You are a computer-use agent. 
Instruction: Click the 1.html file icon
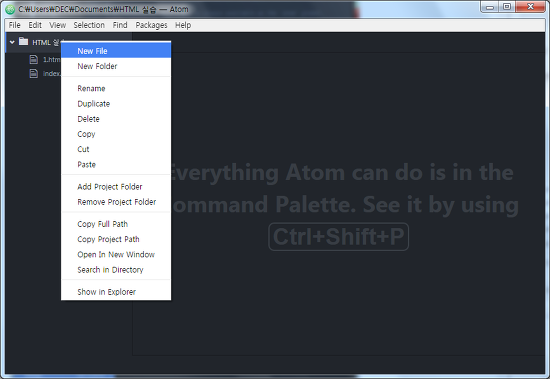pyautogui.click(x=34, y=59)
